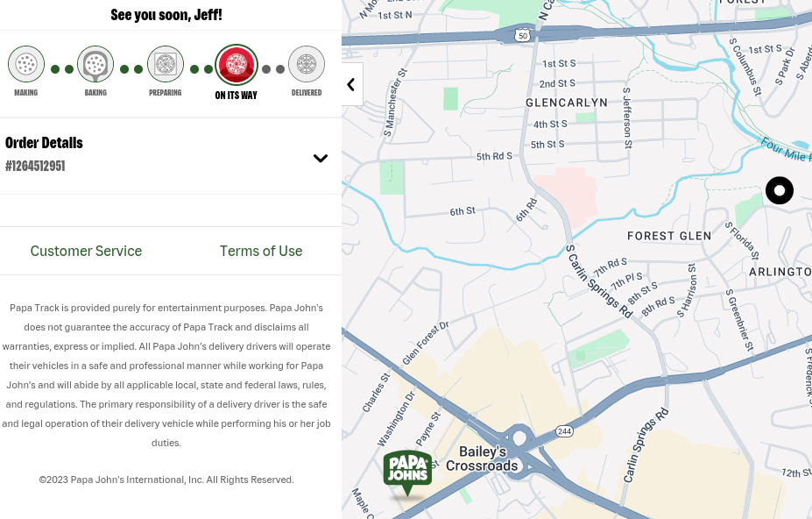Image resolution: width=812 pixels, height=519 pixels.
Task: Open the Terms of Use link
Action: point(261,251)
